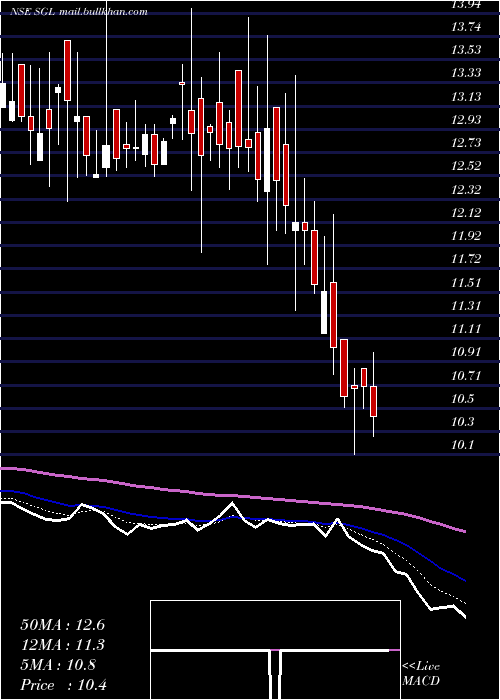Click the 10.1 price axis label
The height and width of the screenshot is (700, 500).
[462, 445]
